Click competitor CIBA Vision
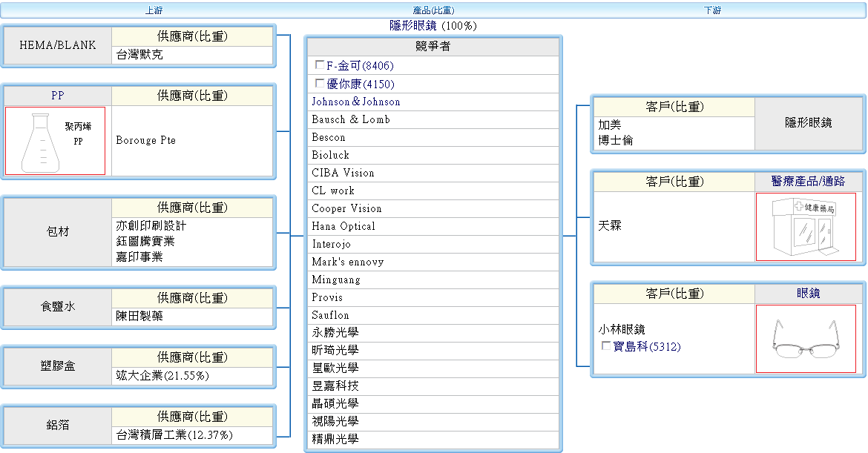Screen dimensions: 868x453 pyautogui.click(x=343, y=173)
